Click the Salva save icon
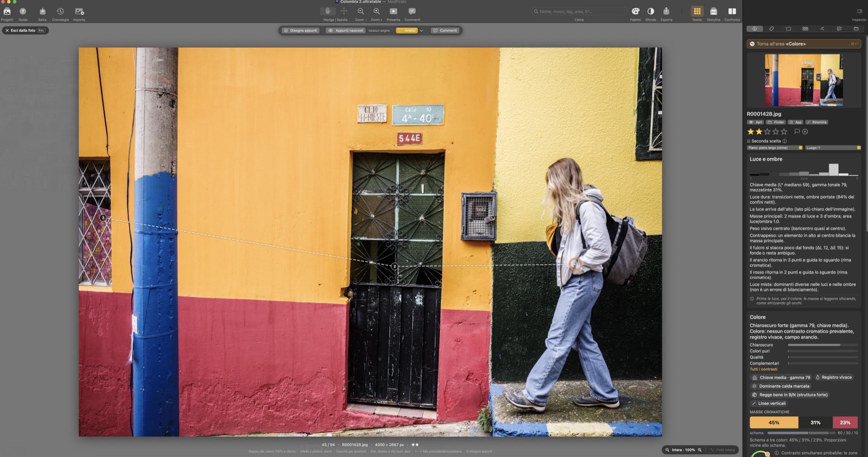868x457 pixels. pyautogui.click(x=42, y=12)
